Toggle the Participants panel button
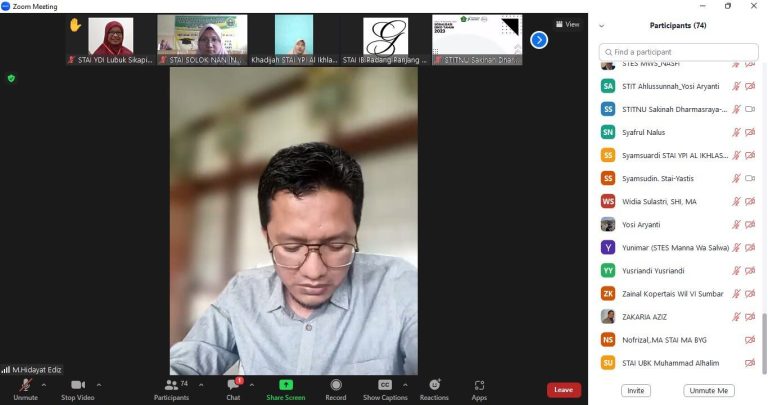 click(171, 390)
